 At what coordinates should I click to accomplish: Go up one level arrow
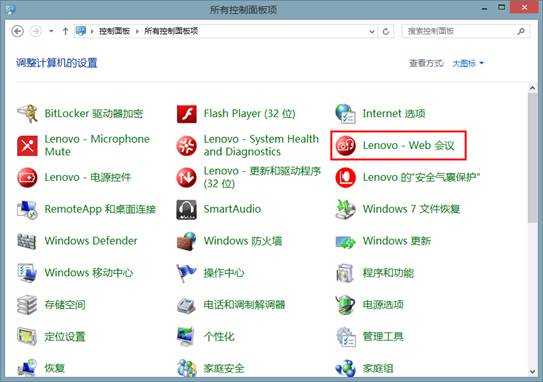point(65,31)
